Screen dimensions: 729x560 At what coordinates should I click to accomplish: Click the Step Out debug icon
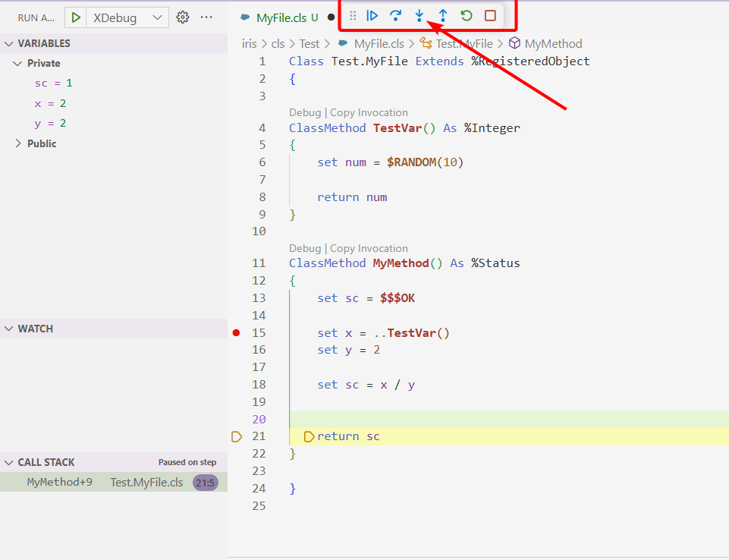pyautogui.click(x=443, y=15)
